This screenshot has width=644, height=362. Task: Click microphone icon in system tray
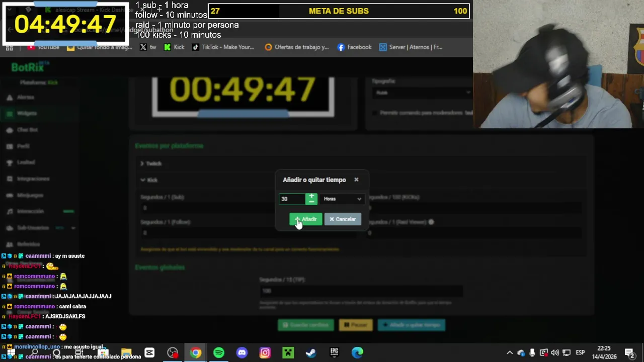coord(532,353)
